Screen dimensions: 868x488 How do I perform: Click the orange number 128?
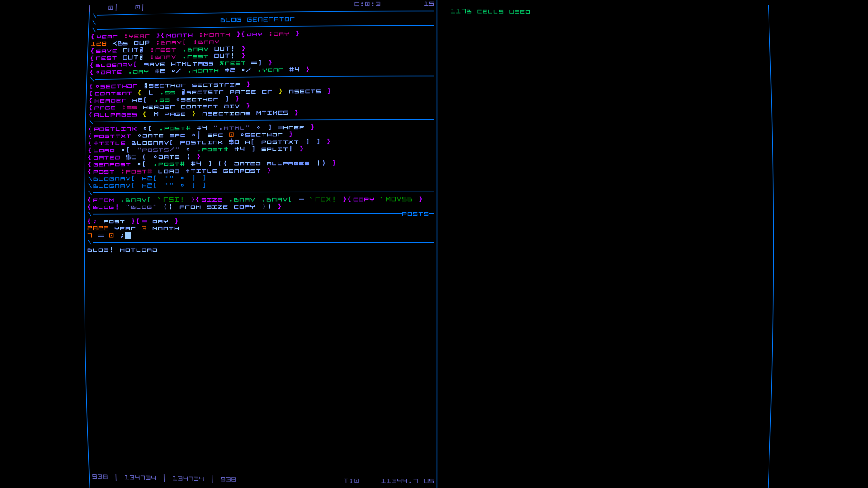point(99,44)
